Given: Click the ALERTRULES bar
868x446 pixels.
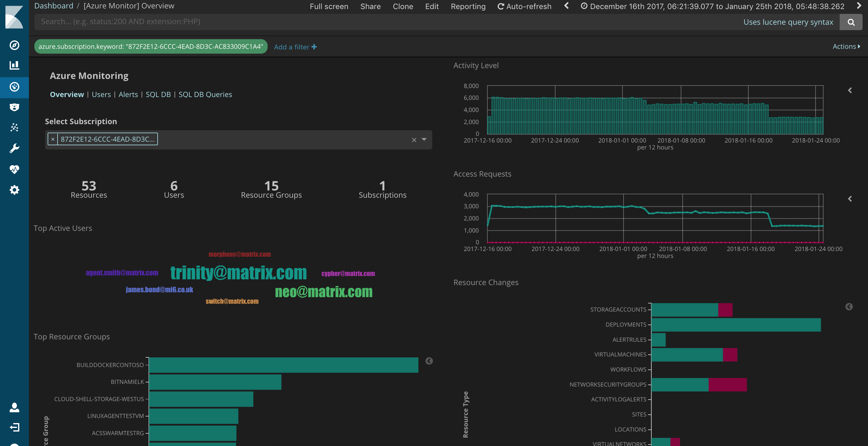Looking at the screenshot, I should [659, 340].
